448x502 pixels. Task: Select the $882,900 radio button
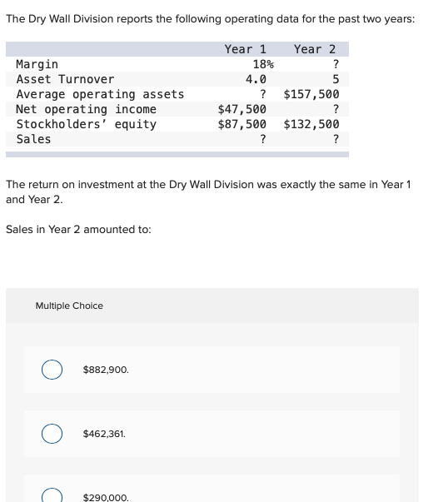coord(52,370)
